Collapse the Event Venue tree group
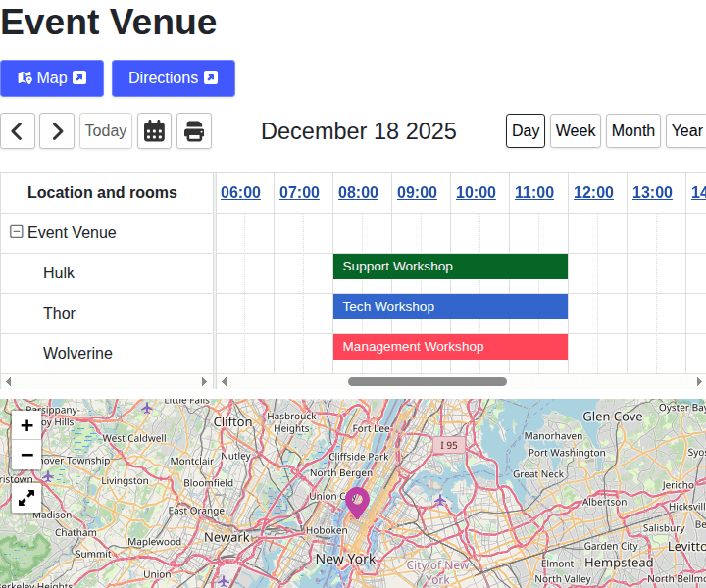 coord(16,232)
